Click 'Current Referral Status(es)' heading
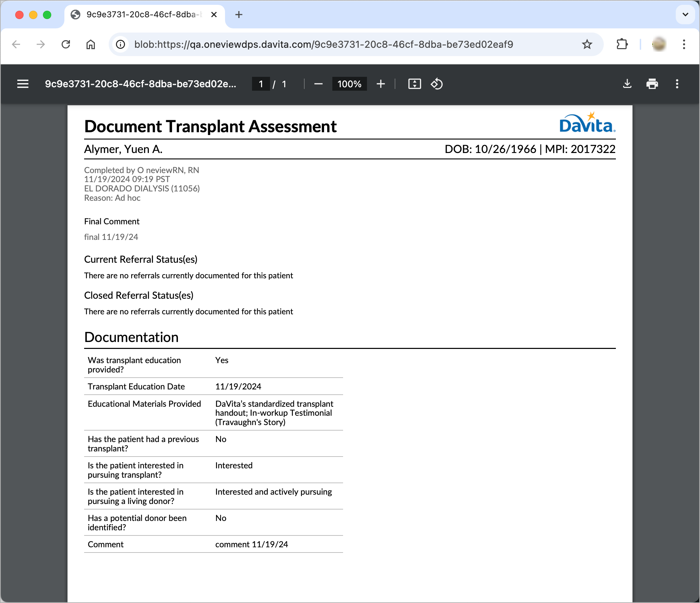The height and width of the screenshot is (603, 700). click(141, 259)
